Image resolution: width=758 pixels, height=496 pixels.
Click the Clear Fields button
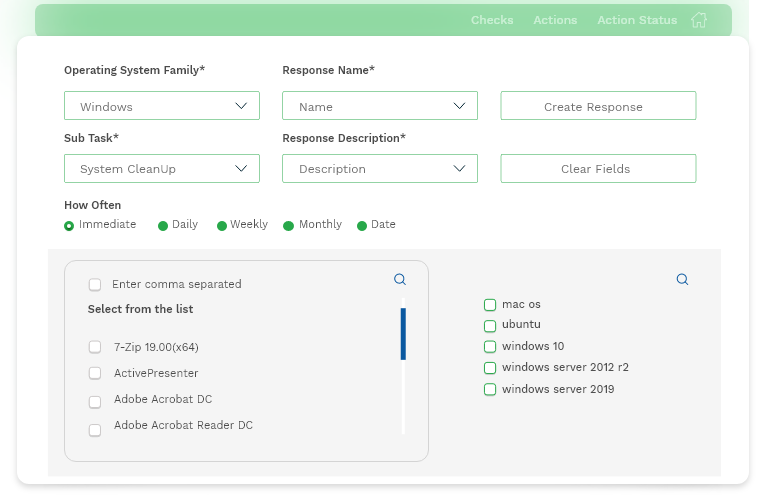(x=598, y=168)
